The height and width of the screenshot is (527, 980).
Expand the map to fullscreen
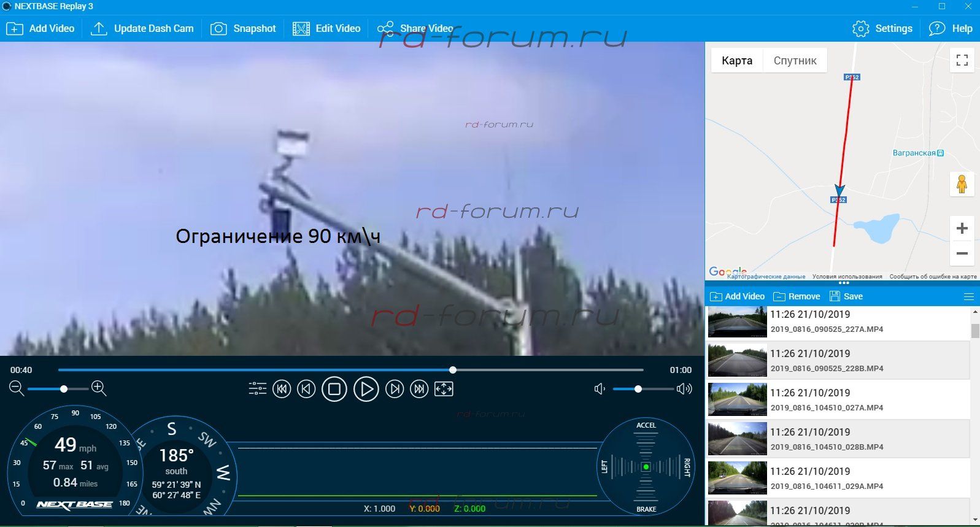click(x=962, y=60)
